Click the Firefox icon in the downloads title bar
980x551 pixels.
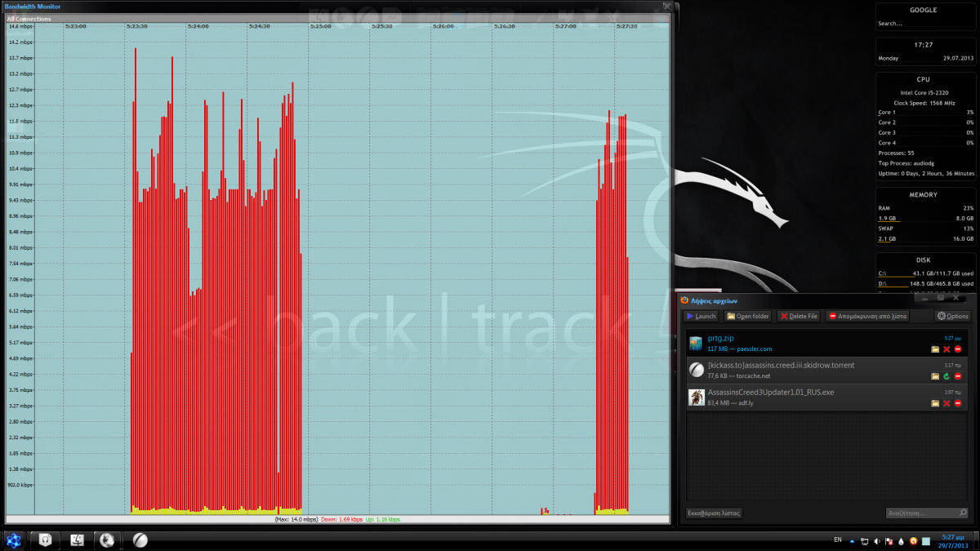684,300
